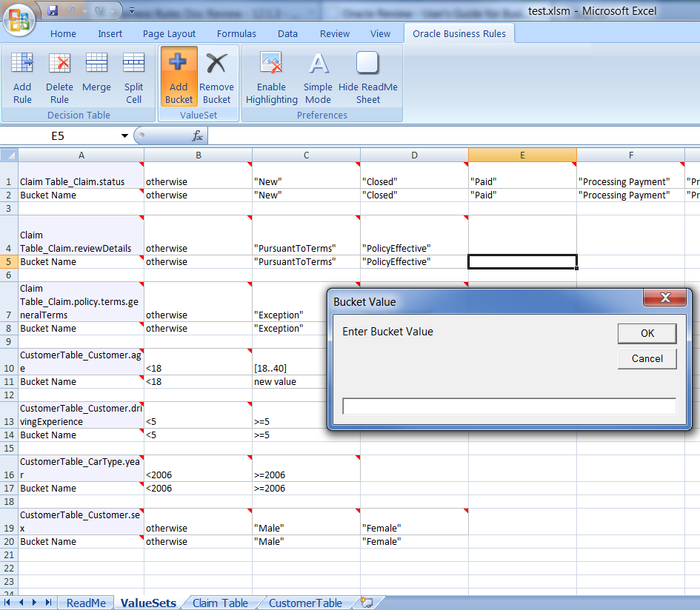
Task: Select column A header
Action: click(81, 155)
